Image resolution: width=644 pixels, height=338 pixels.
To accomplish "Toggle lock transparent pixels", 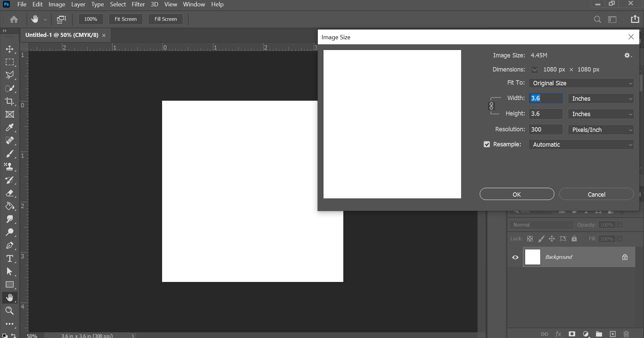I will click(530, 239).
